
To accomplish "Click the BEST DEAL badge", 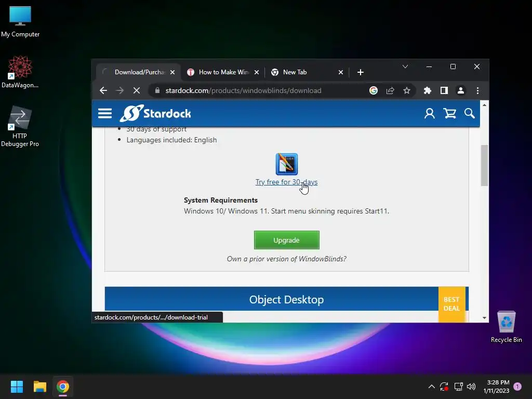I will pyautogui.click(x=451, y=304).
